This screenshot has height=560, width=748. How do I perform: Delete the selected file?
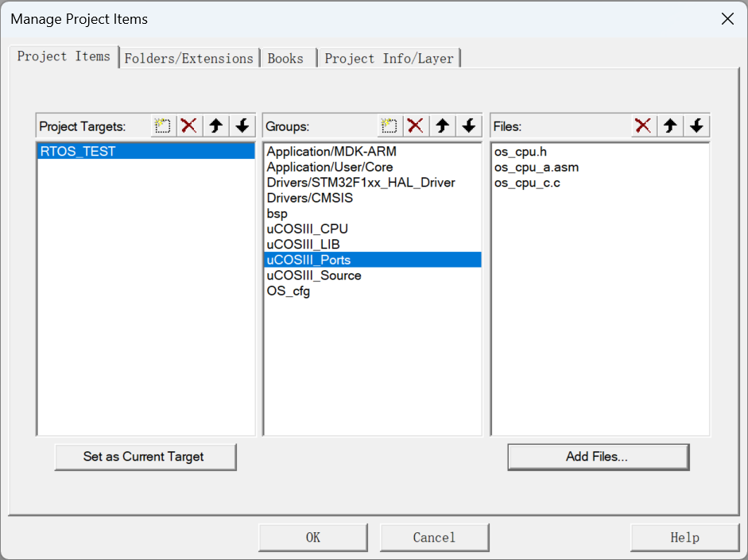click(x=643, y=126)
